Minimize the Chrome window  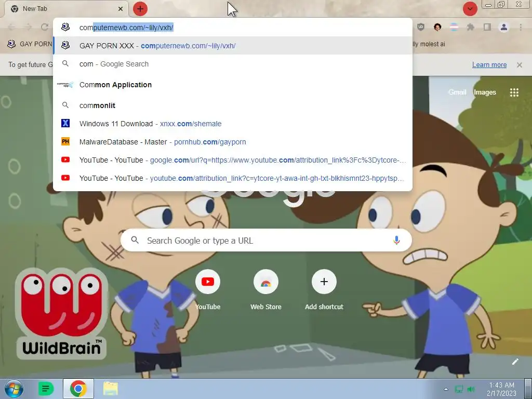click(x=488, y=5)
